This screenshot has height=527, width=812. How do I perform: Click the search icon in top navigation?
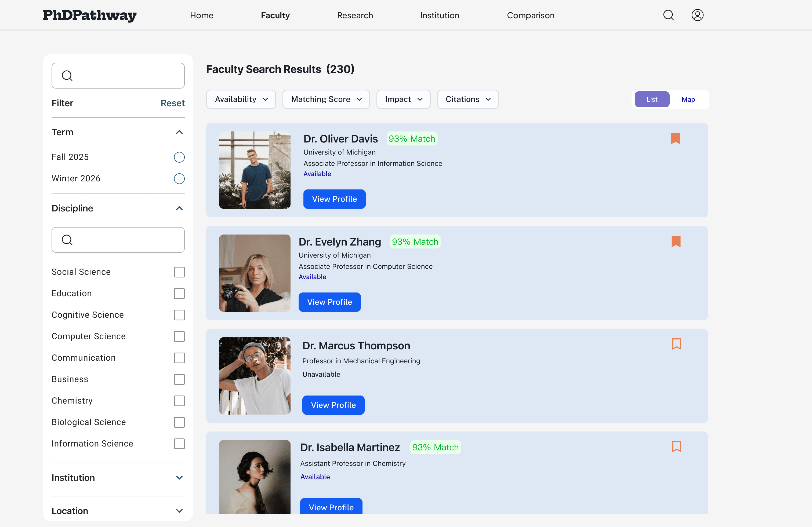pyautogui.click(x=668, y=15)
